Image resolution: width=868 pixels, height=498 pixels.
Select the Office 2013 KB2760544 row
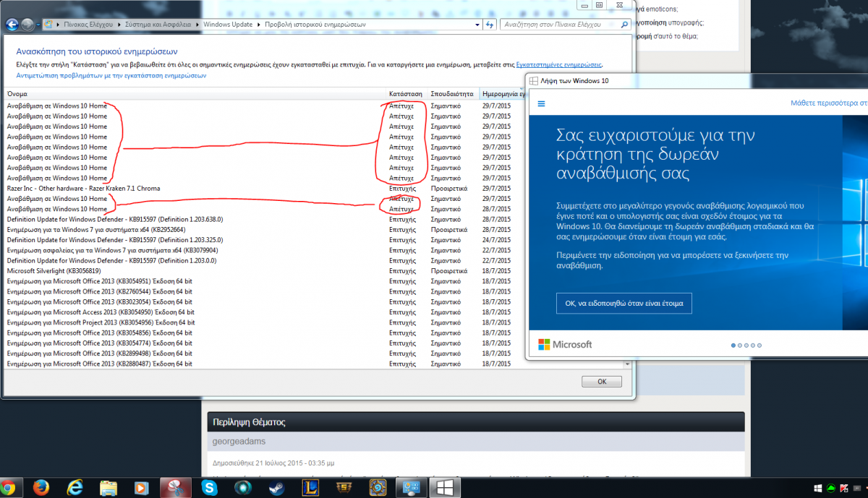tap(265, 291)
